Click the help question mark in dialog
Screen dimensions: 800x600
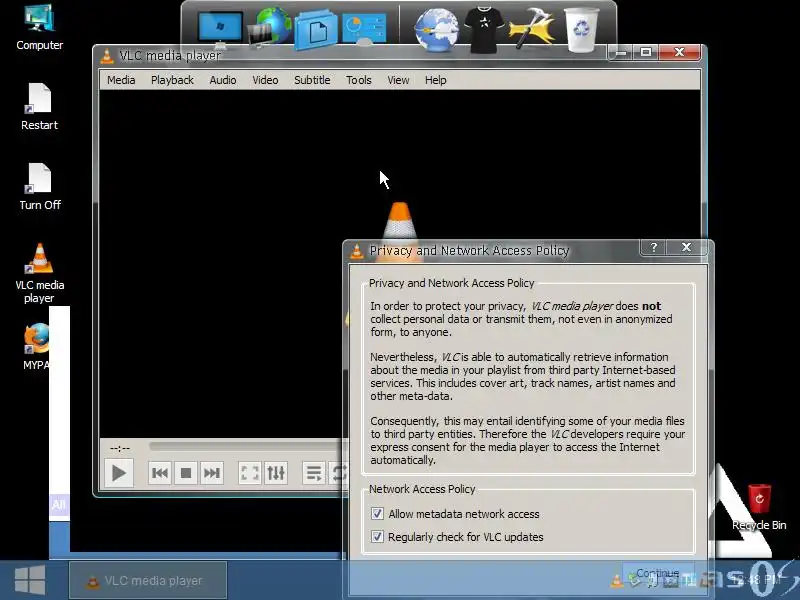pos(654,247)
